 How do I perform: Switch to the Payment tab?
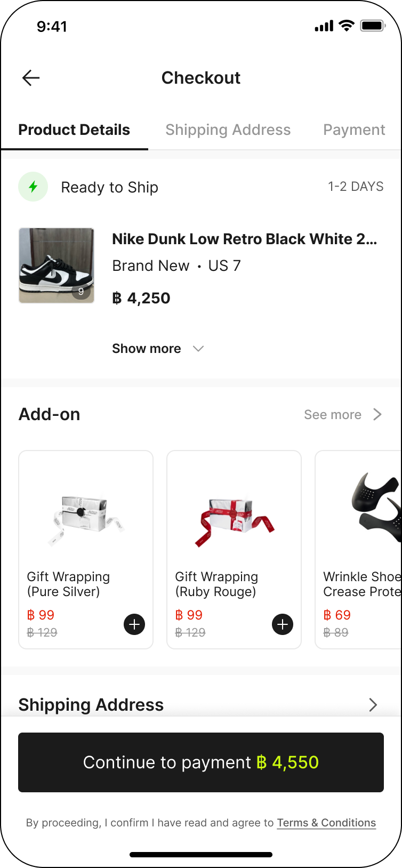click(354, 130)
